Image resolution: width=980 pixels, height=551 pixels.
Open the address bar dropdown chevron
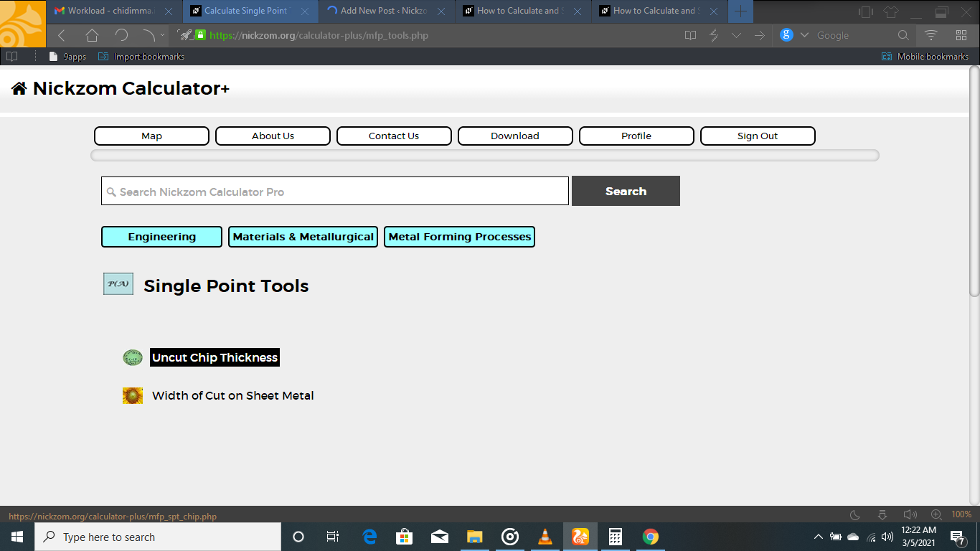736,35
